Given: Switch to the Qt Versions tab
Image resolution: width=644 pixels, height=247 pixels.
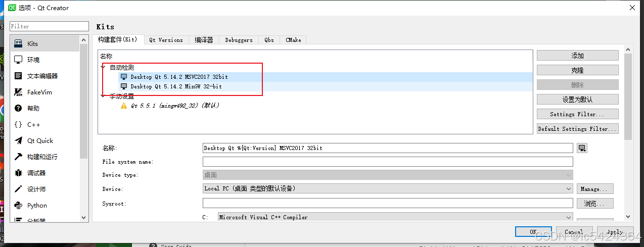Looking at the screenshot, I should point(166,40).
